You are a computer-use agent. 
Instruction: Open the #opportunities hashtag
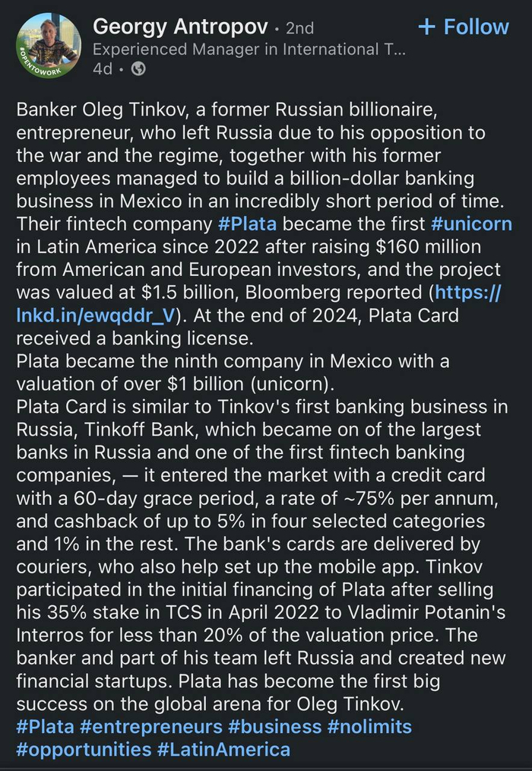[x=84, y=750]
